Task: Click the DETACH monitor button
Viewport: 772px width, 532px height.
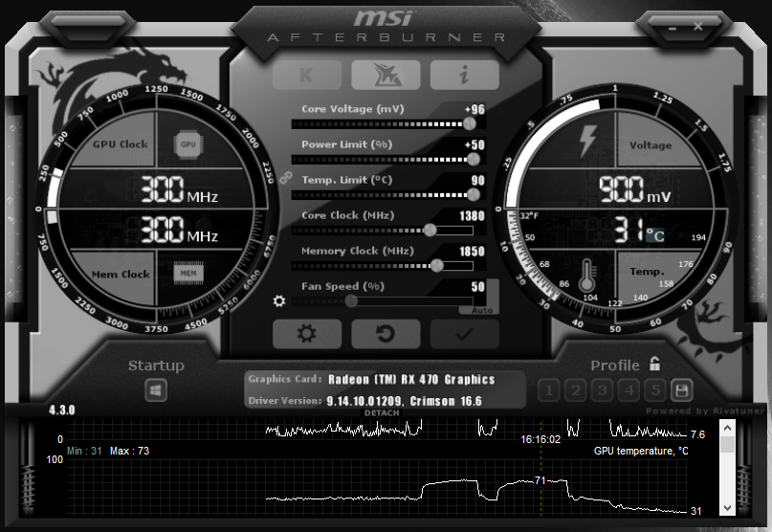Action: pos(382,412)
